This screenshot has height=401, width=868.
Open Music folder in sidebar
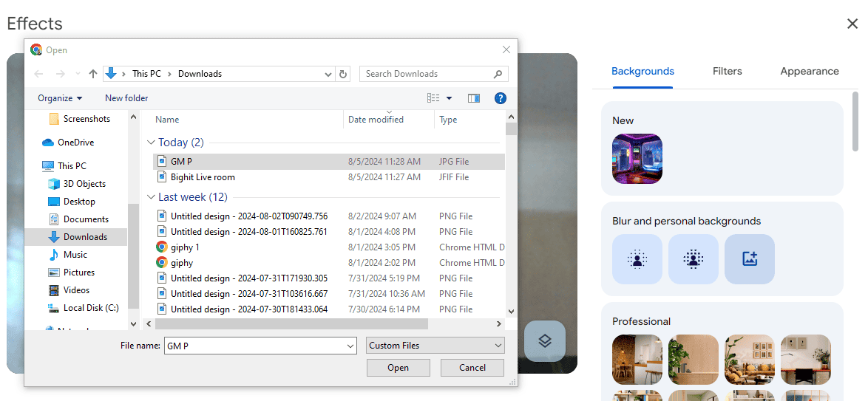(x=67, y=255)
